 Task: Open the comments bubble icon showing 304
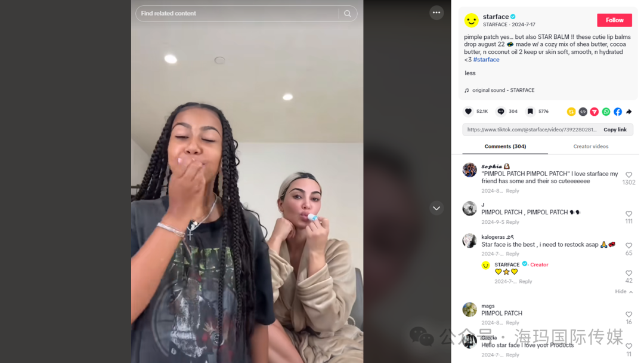pos(501,112)
